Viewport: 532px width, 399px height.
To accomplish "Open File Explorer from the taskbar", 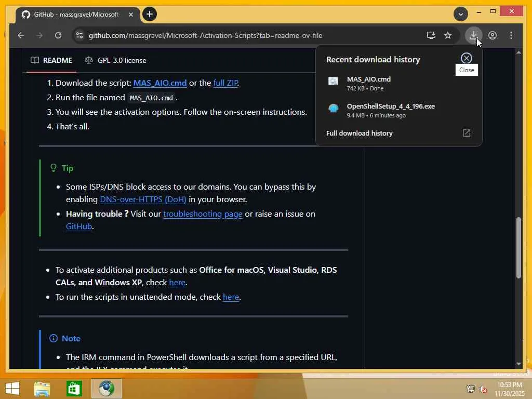I will 42,389.
